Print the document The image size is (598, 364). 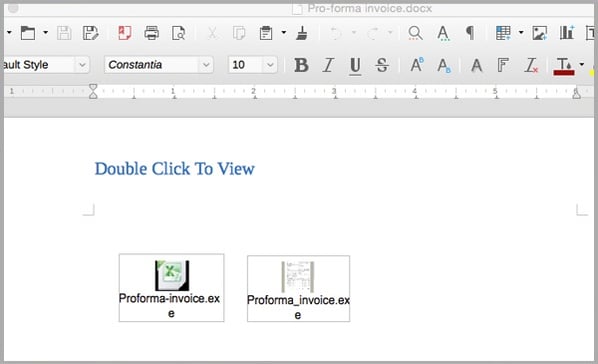(x=151, y=33)
